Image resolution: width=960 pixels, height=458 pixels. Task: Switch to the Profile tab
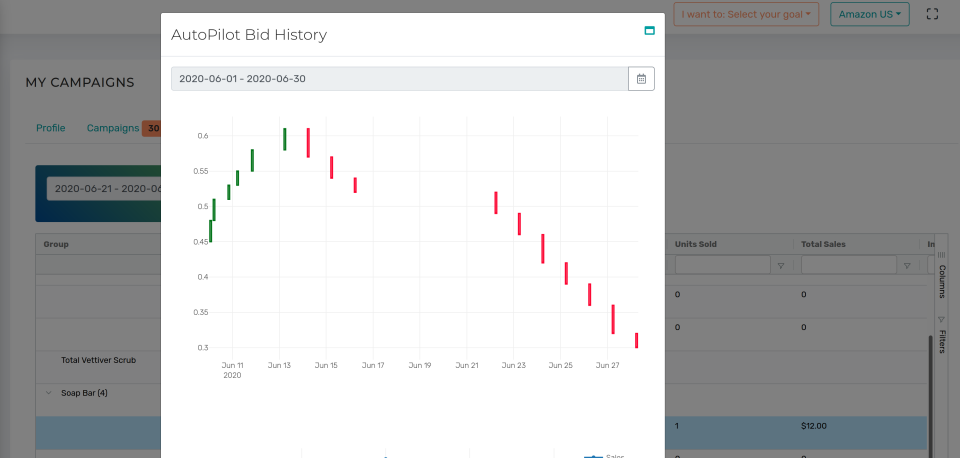51,128
